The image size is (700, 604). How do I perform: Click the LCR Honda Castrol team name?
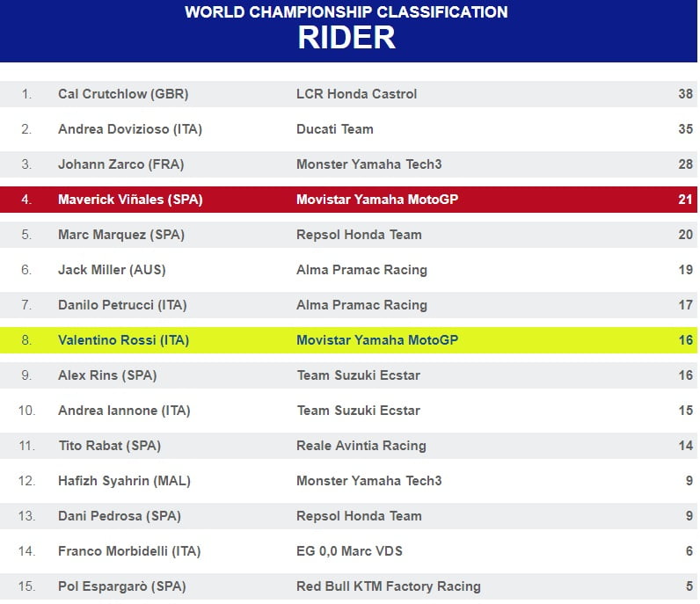357,94
